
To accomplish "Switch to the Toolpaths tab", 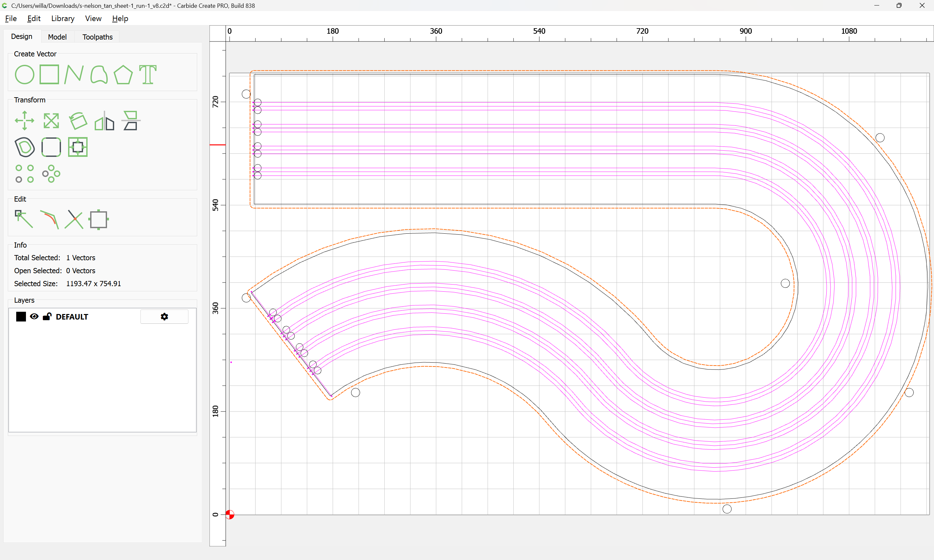I will [97, 37].
